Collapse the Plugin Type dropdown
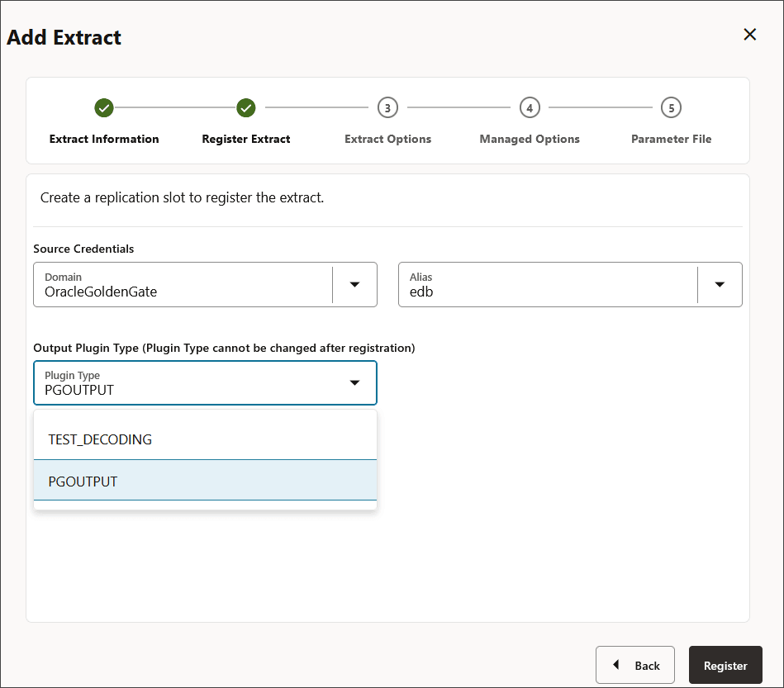This screenshot has height=688, width=784. tap(354, 382)
